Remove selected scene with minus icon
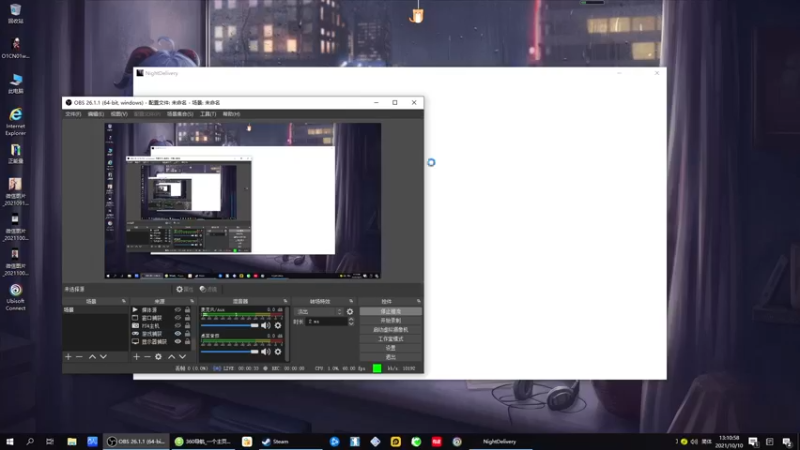Screen dimensions: 800x450 [x=79, y=357]
